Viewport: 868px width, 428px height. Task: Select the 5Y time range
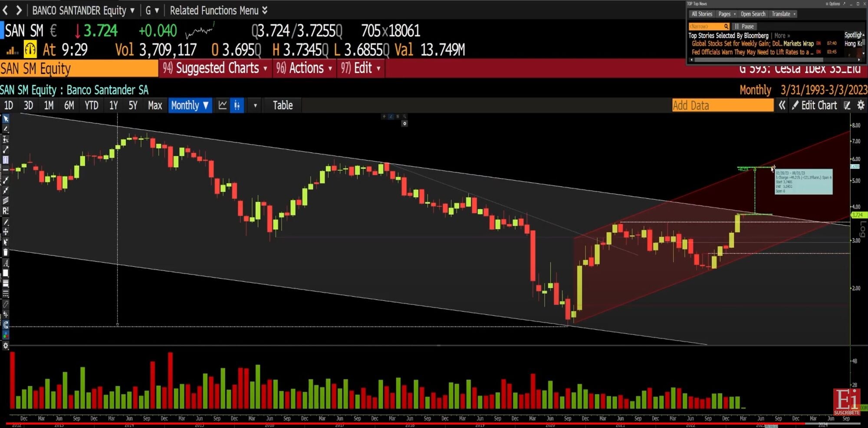(x=133, y=105)
